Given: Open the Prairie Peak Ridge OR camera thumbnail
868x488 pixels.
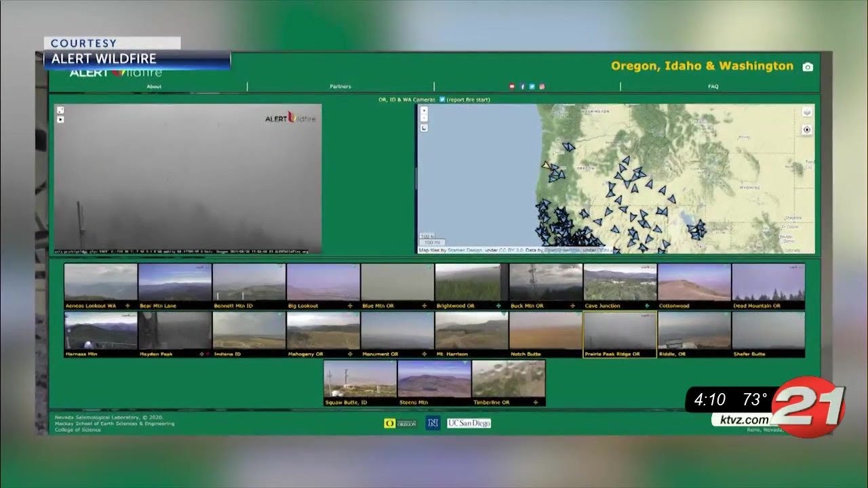Looking at the screenshot, I should pos(620,334).
